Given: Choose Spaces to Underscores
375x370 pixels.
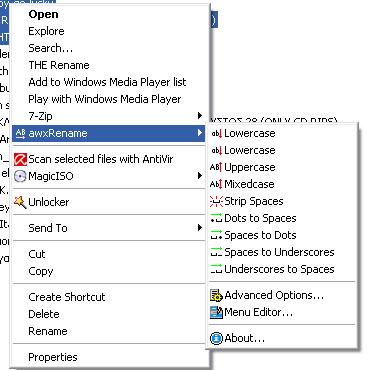Looking at the screenshot, I should click(x=279, y=252).
